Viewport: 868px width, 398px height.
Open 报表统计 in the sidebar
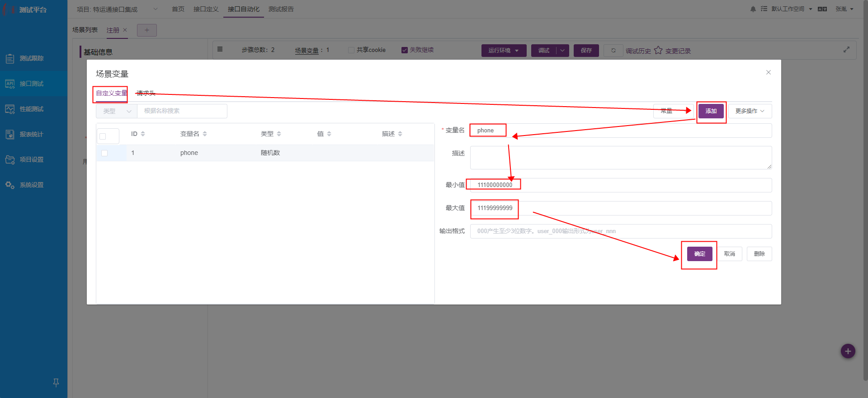pyautogui.click(x=32, y=134)
